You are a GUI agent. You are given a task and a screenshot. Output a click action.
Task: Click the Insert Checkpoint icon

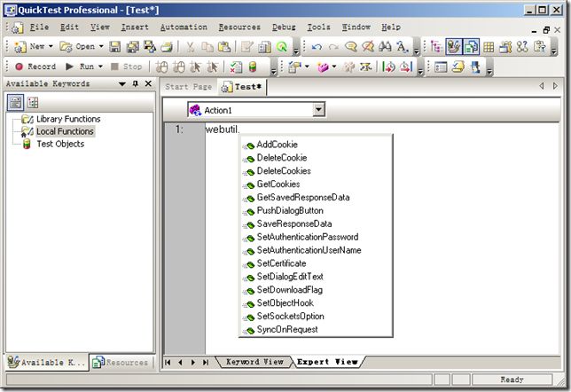[293, 67]
